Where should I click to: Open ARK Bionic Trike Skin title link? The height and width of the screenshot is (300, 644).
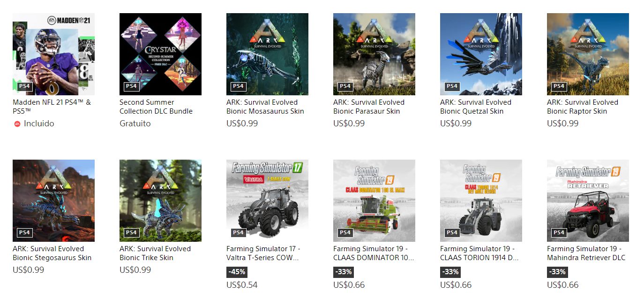click(155, 253)
